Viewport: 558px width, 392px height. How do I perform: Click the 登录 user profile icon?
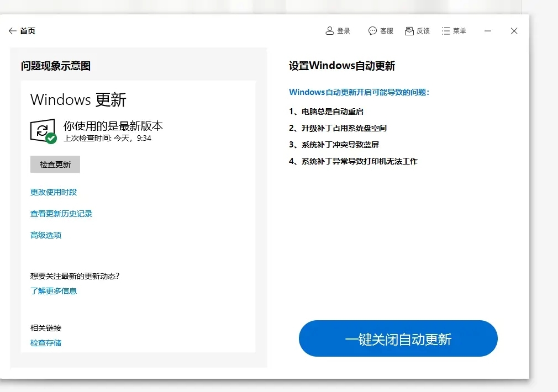(329, 31)
